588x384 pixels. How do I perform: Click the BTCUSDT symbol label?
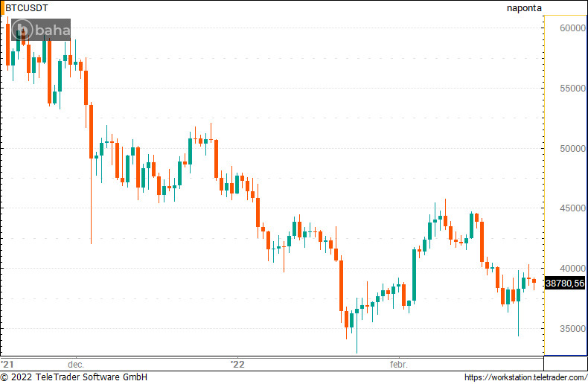click(x=27, y=8)
